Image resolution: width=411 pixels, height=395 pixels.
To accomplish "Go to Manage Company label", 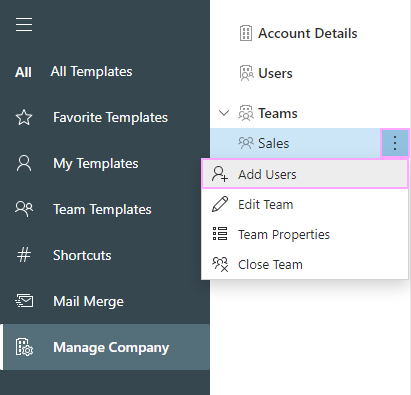I will click(x=111, y=347).
